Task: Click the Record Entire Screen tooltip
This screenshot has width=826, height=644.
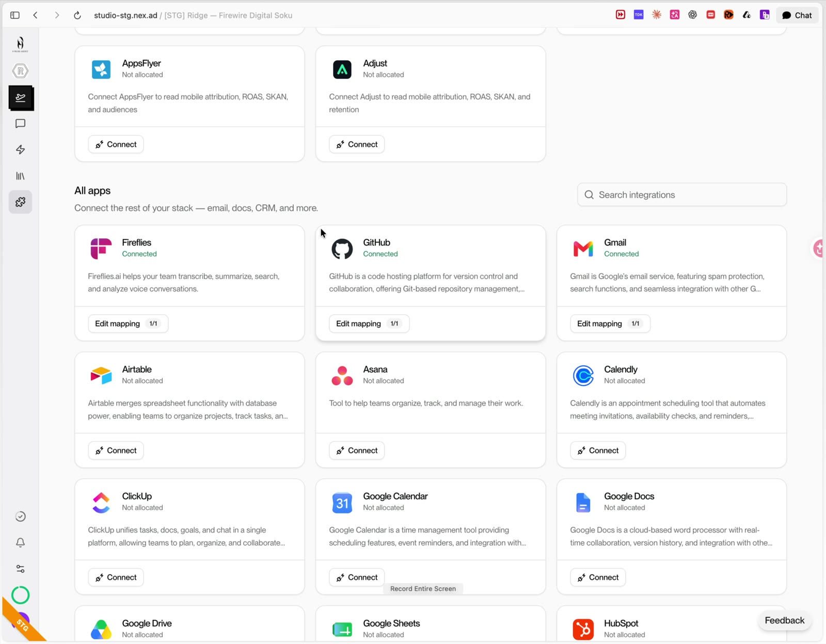Action: click(x=423, y=589)
